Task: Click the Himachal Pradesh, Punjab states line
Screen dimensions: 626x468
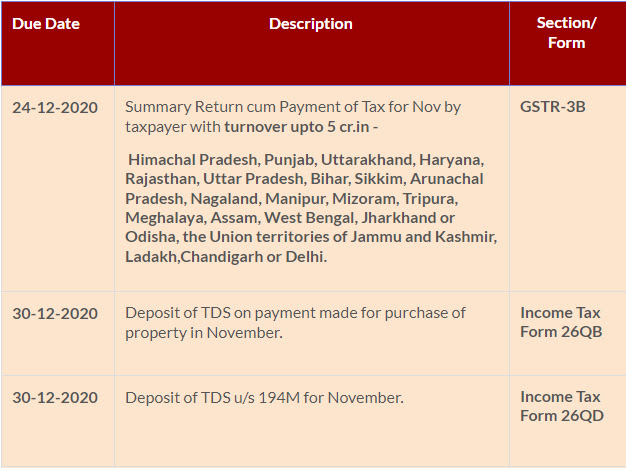Action: click(x=306, y=160)
